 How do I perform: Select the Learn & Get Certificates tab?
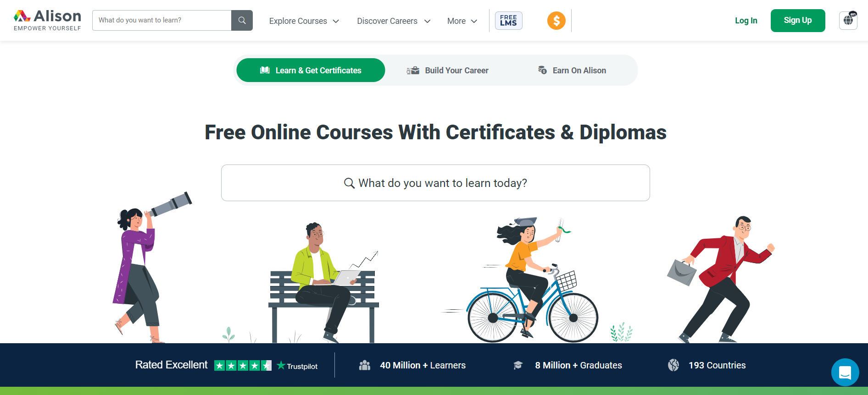[311, 70]
